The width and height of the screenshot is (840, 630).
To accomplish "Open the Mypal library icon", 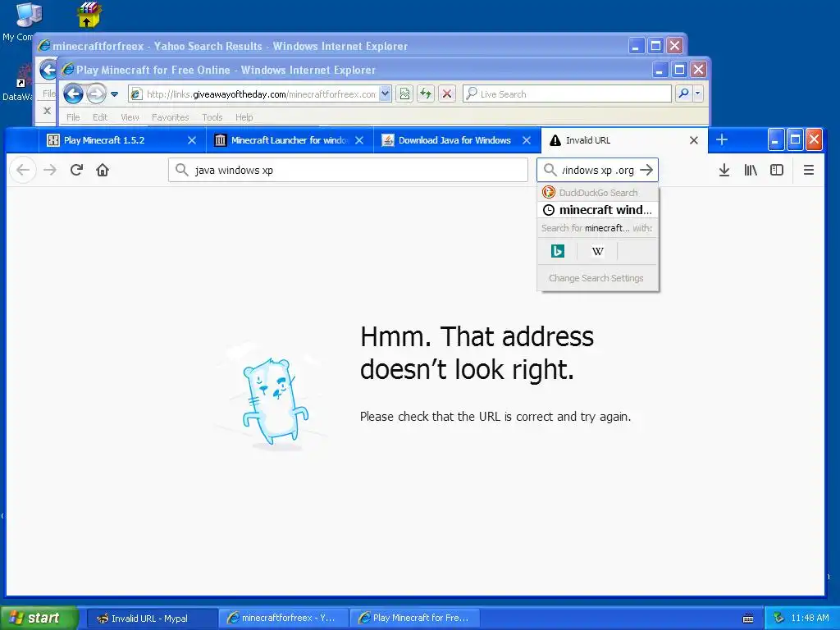I will [x=751, y=171].
